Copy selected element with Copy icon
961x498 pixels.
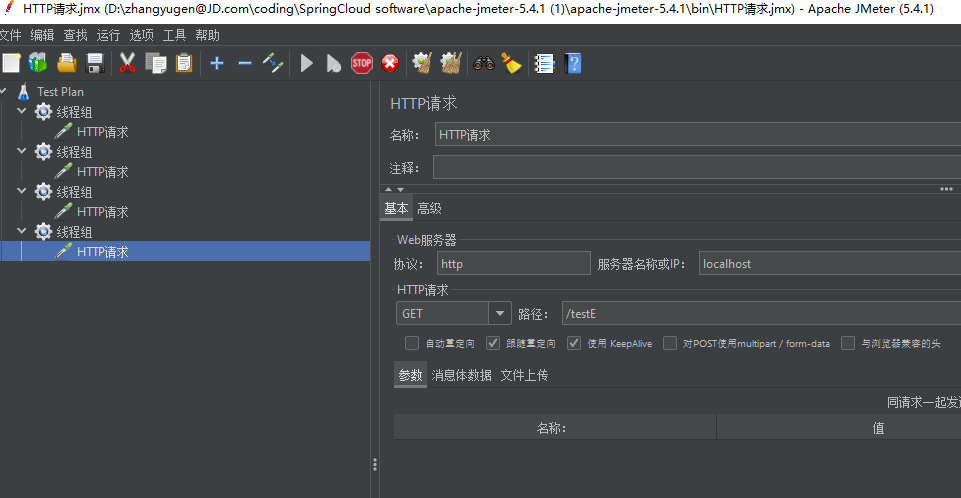coord(156,63)
